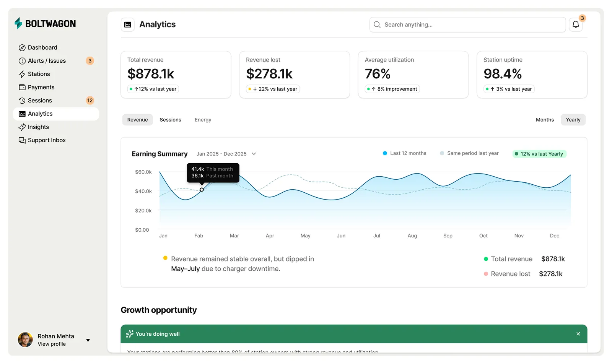Viewport: 612px width, 364px height.
Task: Open Payments from the sidebar
Action: click(x=56, y=87)
